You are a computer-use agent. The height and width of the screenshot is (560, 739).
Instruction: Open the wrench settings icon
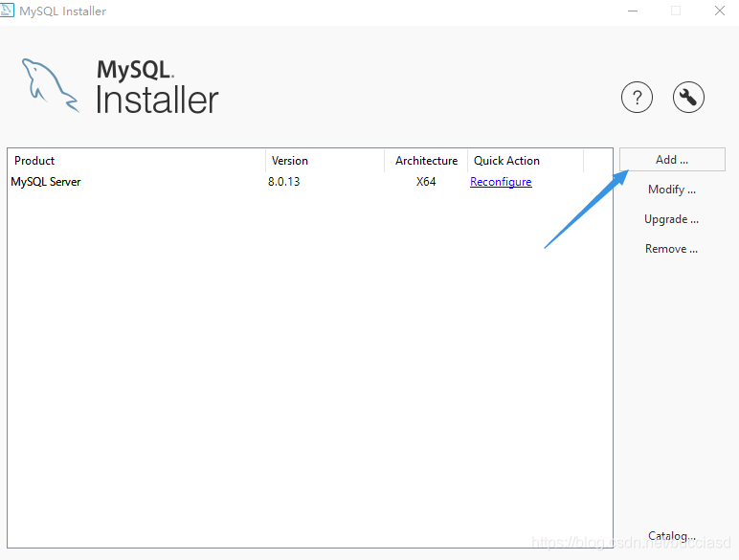(688, 98)
